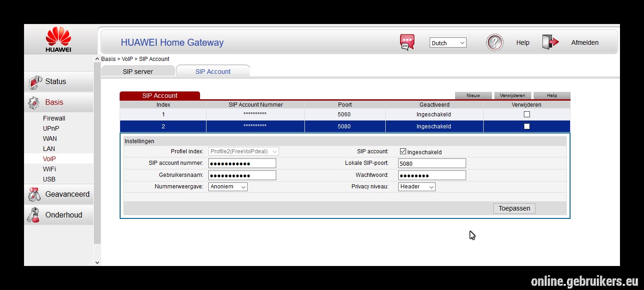Open the WiFi menu item
This screenshot has width=644, height=290.
pyautogui.click(x=49, y=169)
